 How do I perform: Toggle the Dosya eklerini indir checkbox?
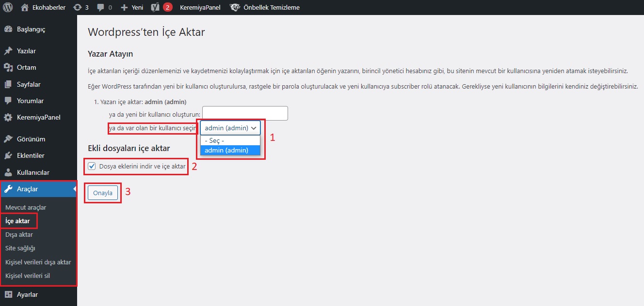pyautogui.click(x=92, y=167)
